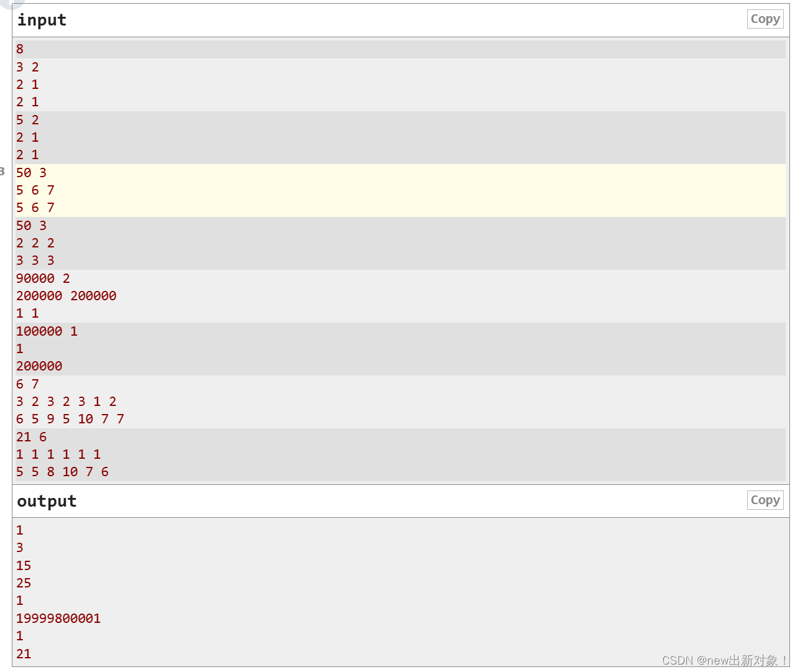Screen dimensions: 795x672
Task: Select the output value "19999800001"
Action: [x=58, y=618]
